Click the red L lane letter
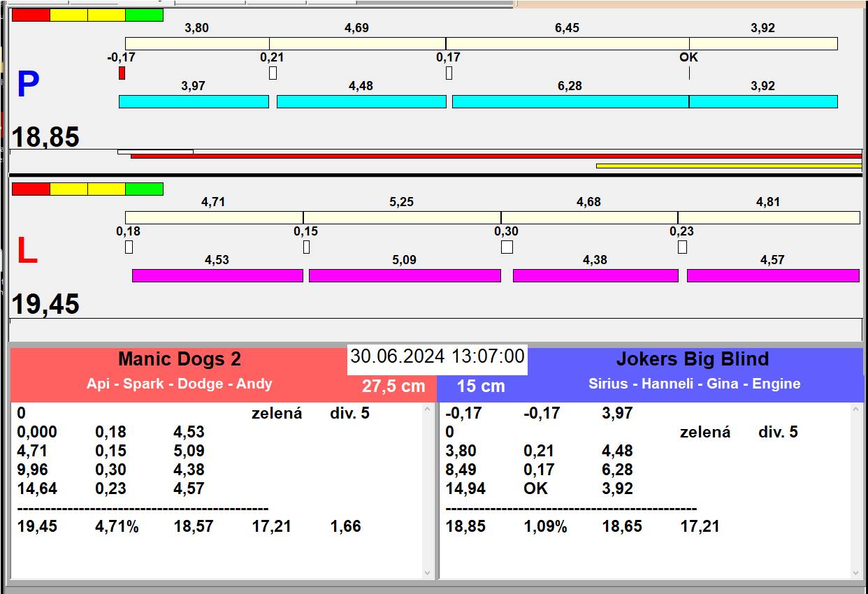This screenshot has width=868, height=594. (27, 252)
